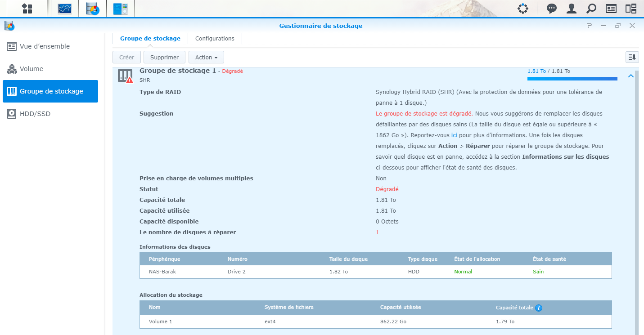The width and height of the screenshot is (644, 335).
Task: Click the Storage Manager title bar app icon
Action: click(9, 26)
